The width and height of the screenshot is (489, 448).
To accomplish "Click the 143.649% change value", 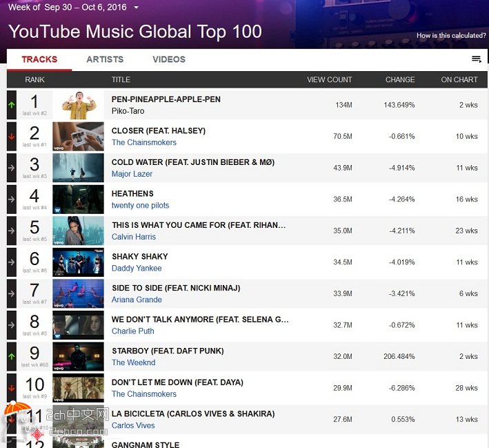I will (399, 105).
